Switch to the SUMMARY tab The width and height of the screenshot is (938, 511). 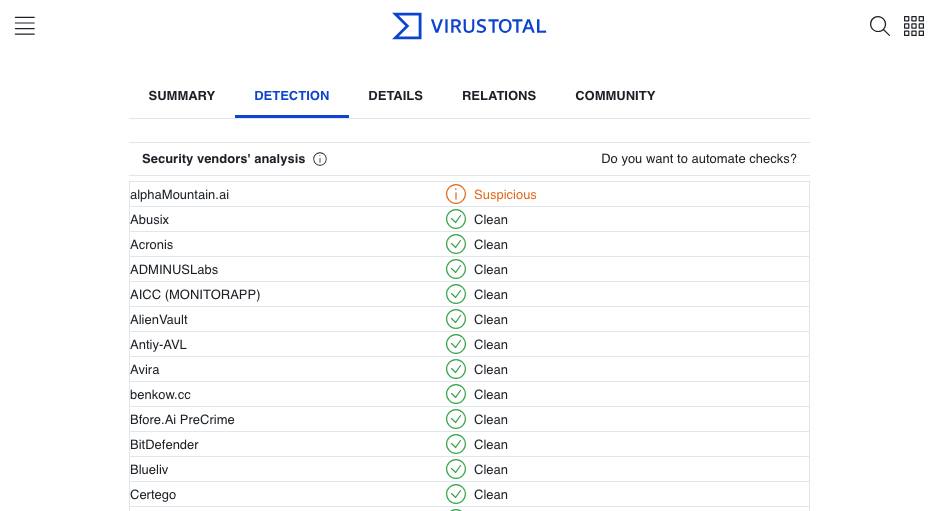(x=182, y=96)
